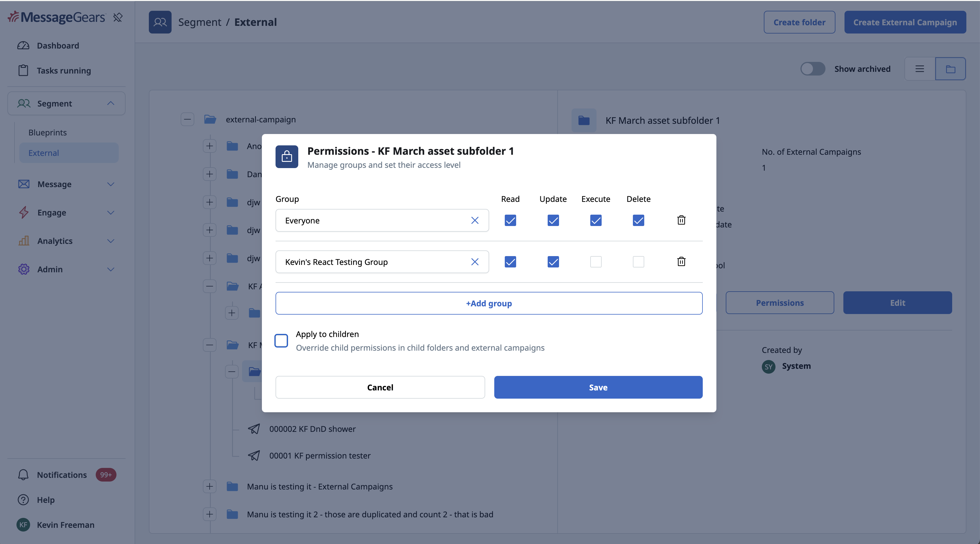Collapse the Segment section in the sidebar
The height and width of the screenshot is (544, 980).
click(x=111, y=103)
